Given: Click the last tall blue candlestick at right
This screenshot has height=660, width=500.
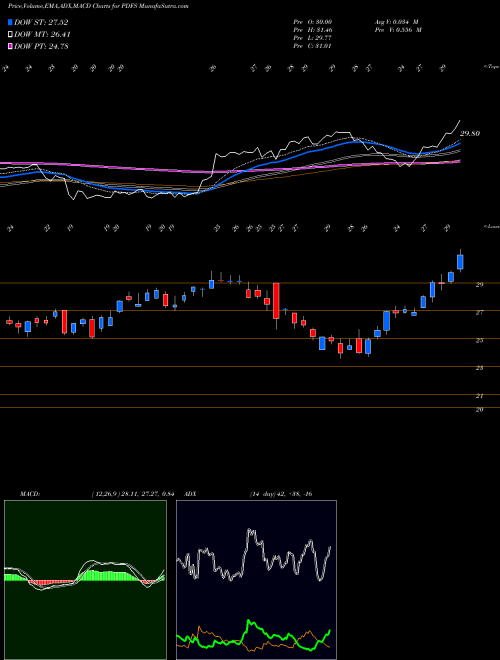Looking at the screenshot, I should coord(460,262).
